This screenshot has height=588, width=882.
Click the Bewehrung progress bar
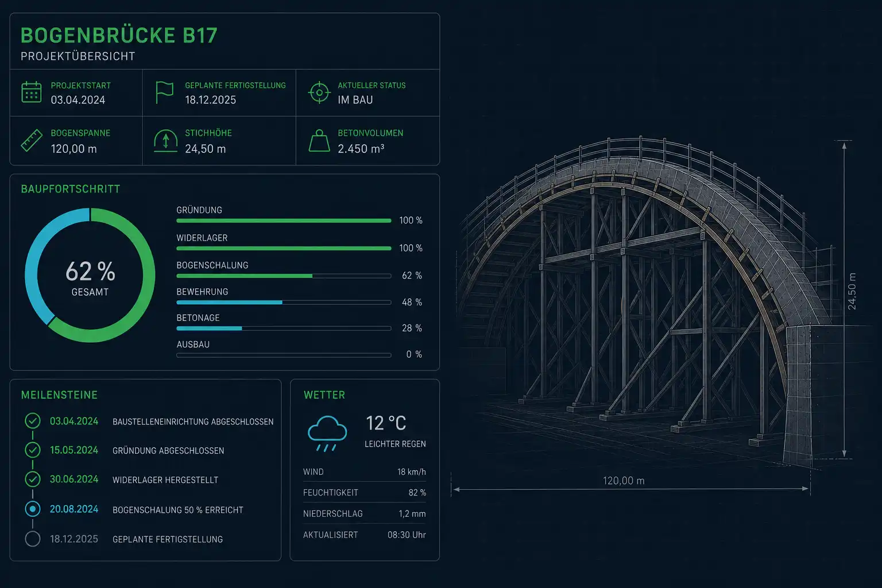point(284,302)
